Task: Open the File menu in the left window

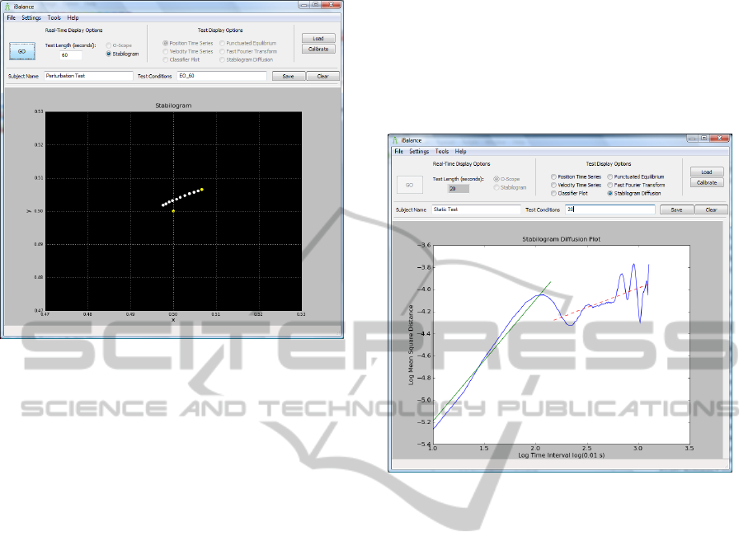Action: [11, 17]
